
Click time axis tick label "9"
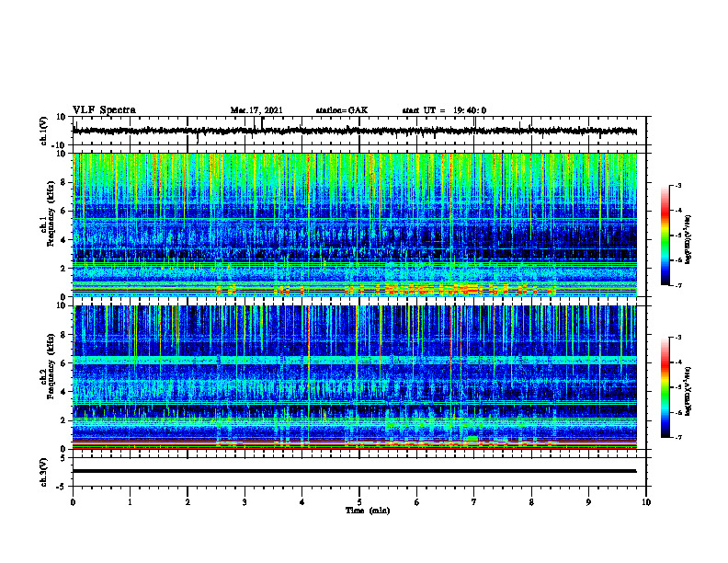[588, 502]
